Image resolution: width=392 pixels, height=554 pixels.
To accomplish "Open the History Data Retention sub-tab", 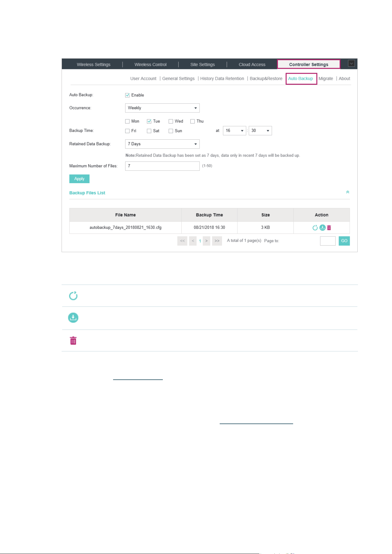I will [222, 78].
